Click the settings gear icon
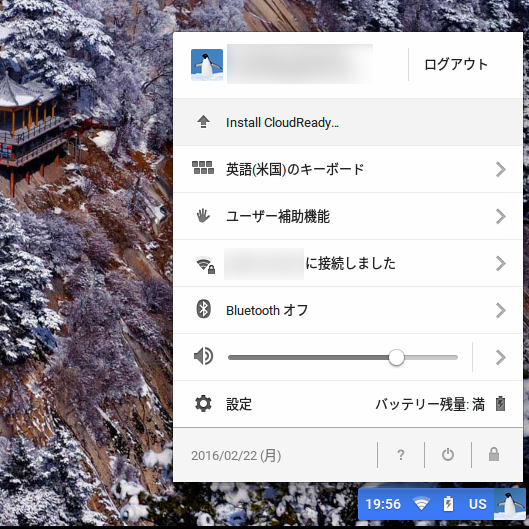The width and height of the screenshot is (529, 529). (x=203, y=403)
